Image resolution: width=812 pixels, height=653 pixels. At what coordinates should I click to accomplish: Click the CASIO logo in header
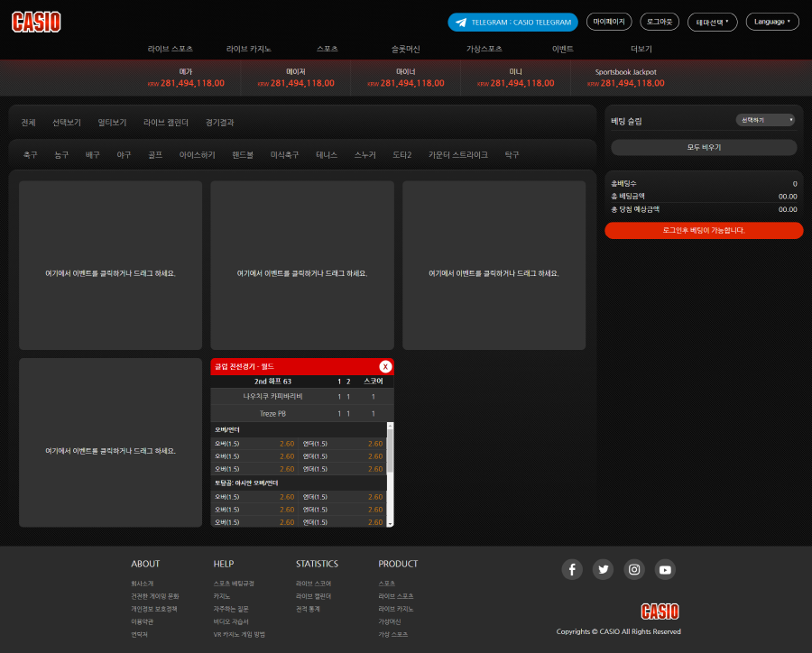click(36, 22)
